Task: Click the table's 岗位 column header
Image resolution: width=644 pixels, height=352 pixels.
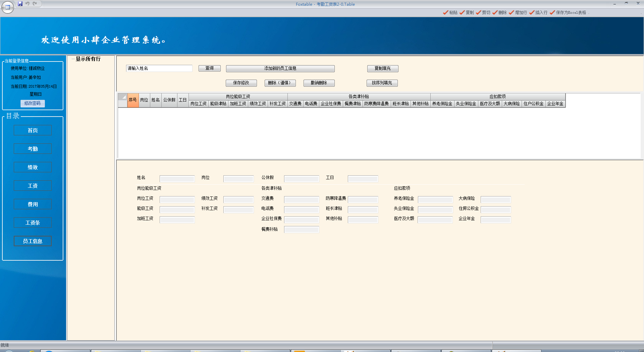Action: (x=144, y=100)
